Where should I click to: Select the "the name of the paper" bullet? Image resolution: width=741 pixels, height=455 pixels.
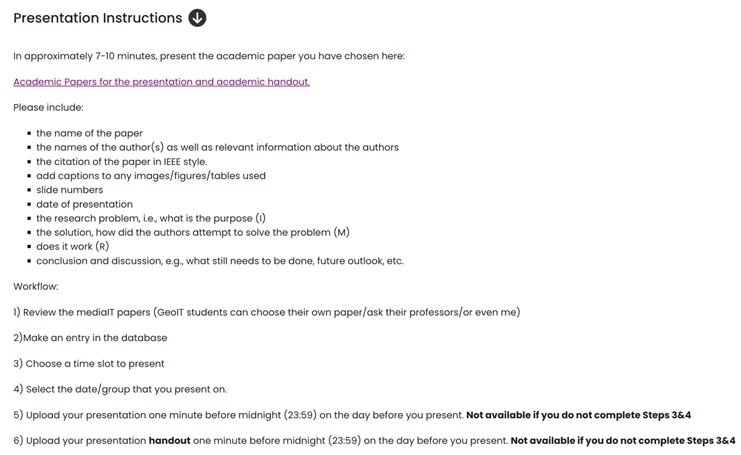coord(89,133)
